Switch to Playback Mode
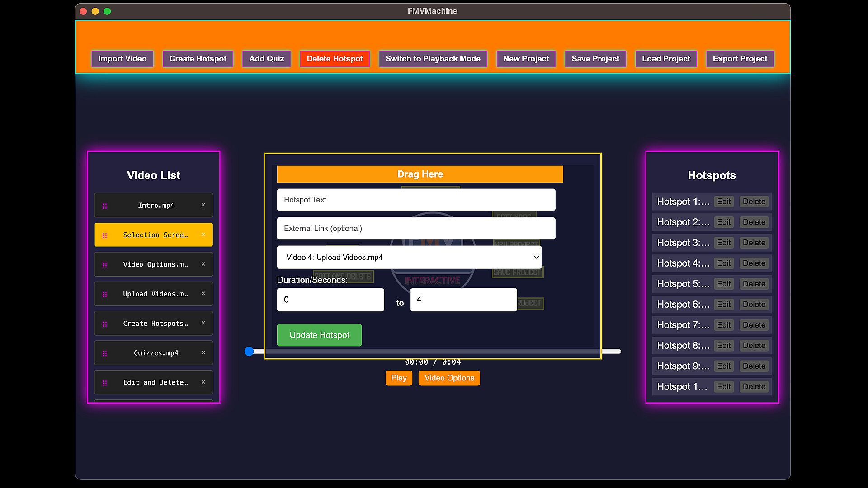 coord(433,59)
